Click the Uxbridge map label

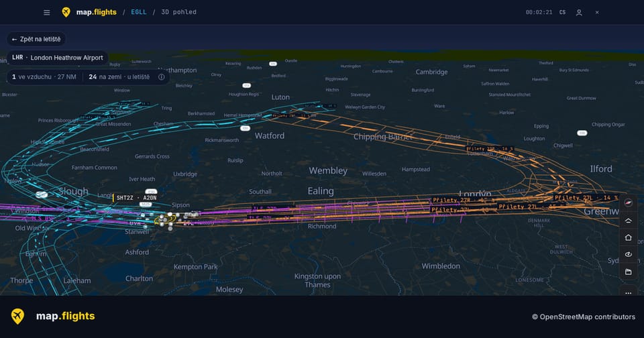click(x=185, y=174)
